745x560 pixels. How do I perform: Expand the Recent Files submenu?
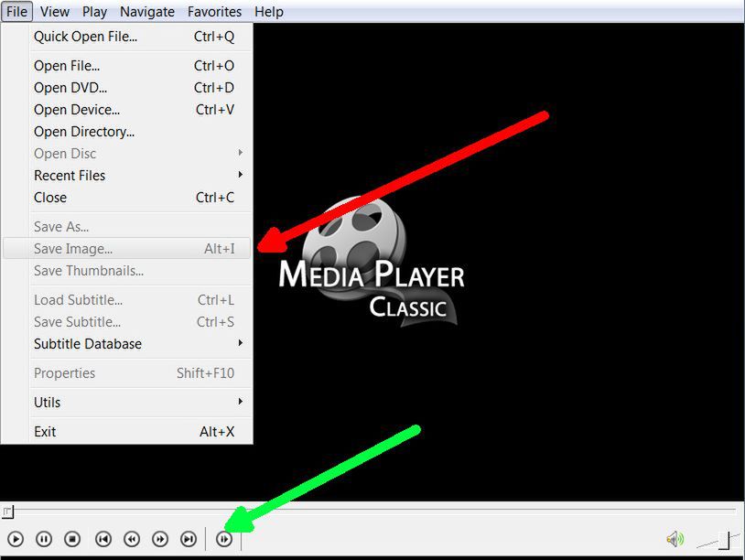coord(127,176)
